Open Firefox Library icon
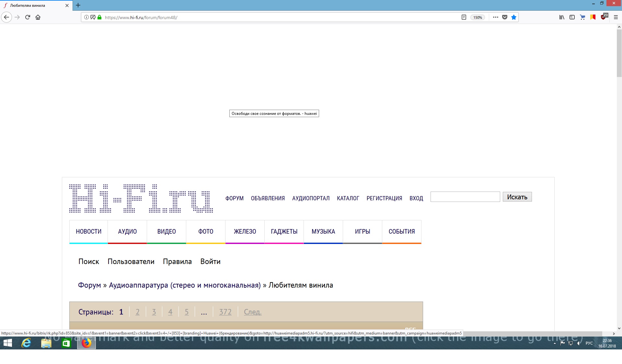The image size is (622, 364). point(562,17)
